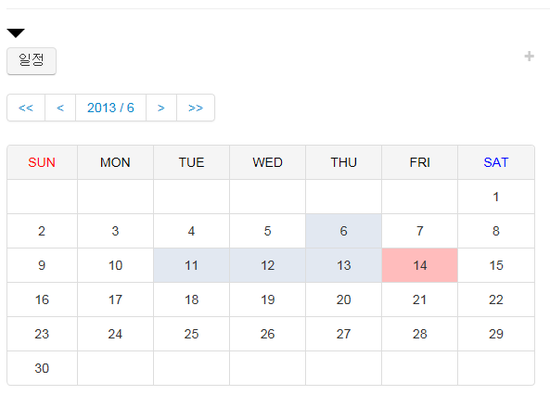This screenshot has width=550, height=395.
Task: Collapse section with the black triangle arrow
Action: click(x=15, y=33)
